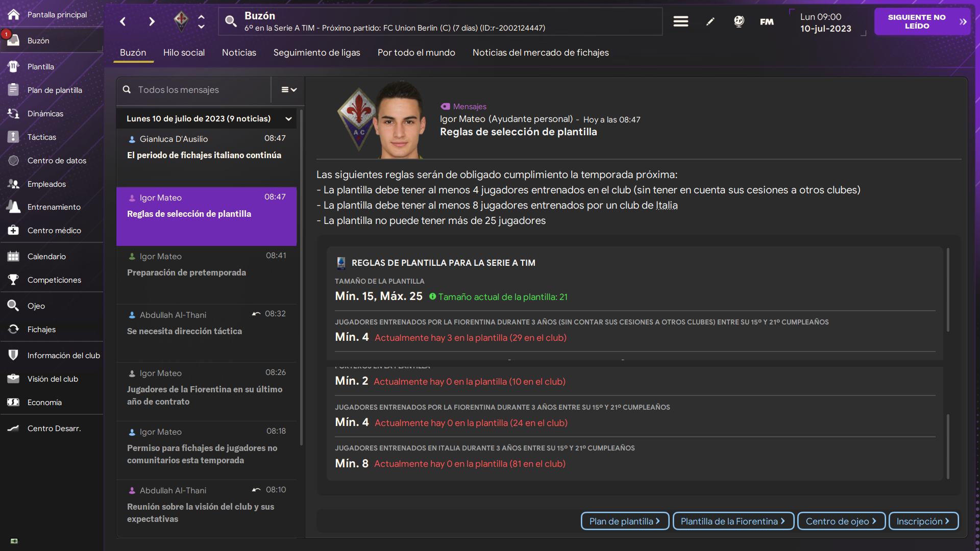Screen dimensions: 980x551
Task: Open message Preparación de pretemporada
Action: tap(206, 275)
